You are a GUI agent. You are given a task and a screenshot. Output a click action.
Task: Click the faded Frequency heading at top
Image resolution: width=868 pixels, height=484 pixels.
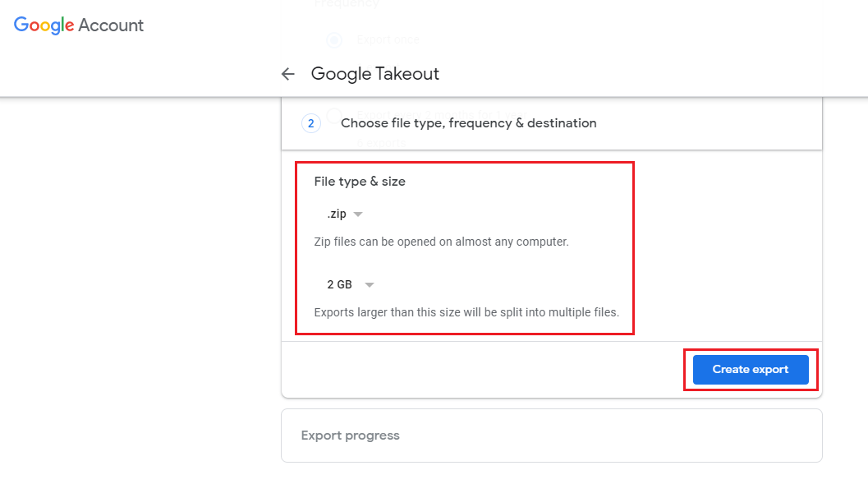(347, 4)
